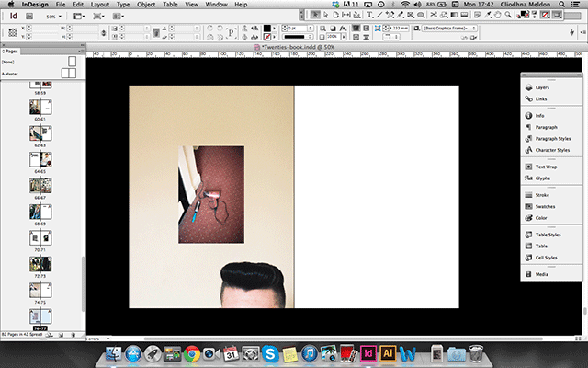Select the Gap tool
The width and height of the screenshot is (588, 368).
click(345, 15)
